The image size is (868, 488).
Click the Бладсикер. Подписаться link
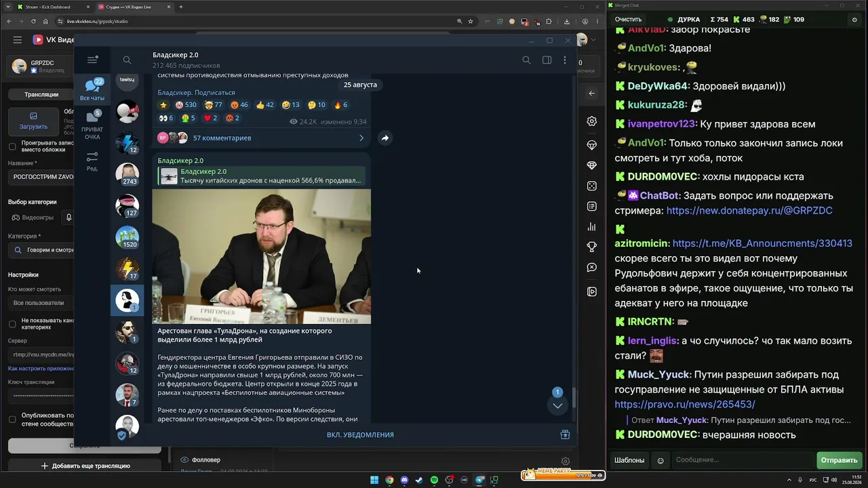click(x=197, y=93)
